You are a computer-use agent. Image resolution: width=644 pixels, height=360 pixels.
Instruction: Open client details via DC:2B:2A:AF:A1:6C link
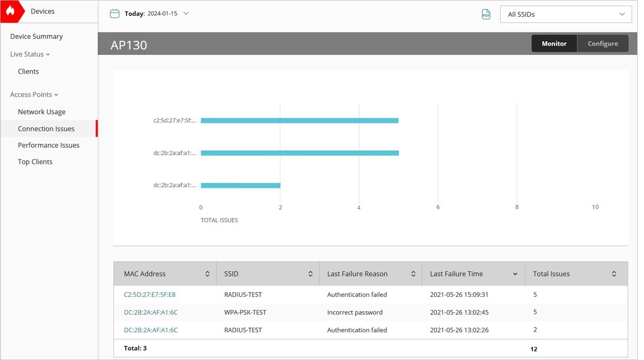coord(150,312)
